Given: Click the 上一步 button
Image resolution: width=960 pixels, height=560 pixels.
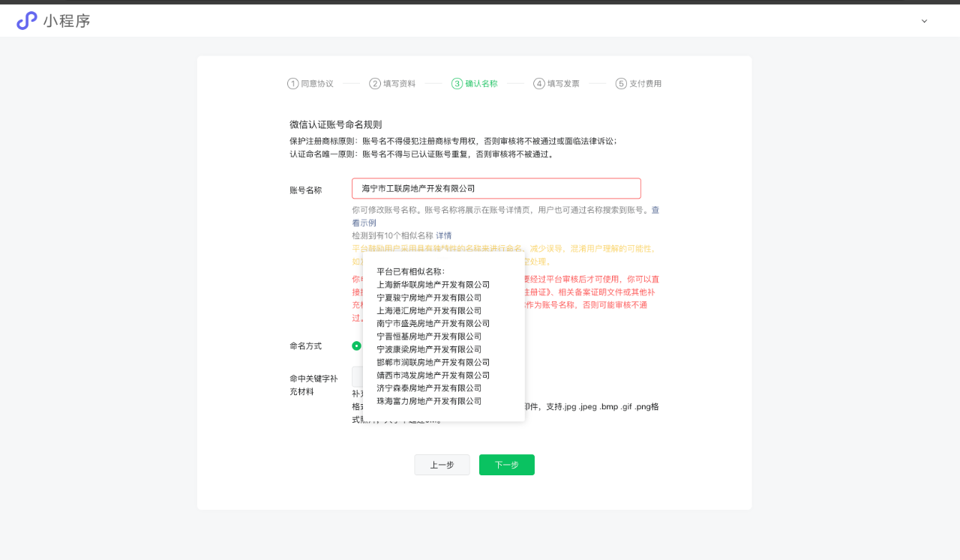Looking at the screenshot, I should pyautogui.click(x=442, y=465).
